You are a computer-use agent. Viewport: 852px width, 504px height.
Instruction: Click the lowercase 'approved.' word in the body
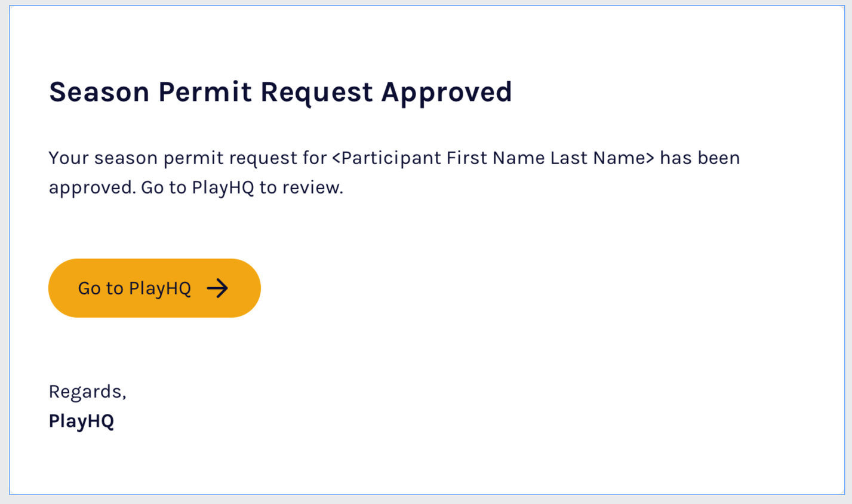click(x=92, y=188)
